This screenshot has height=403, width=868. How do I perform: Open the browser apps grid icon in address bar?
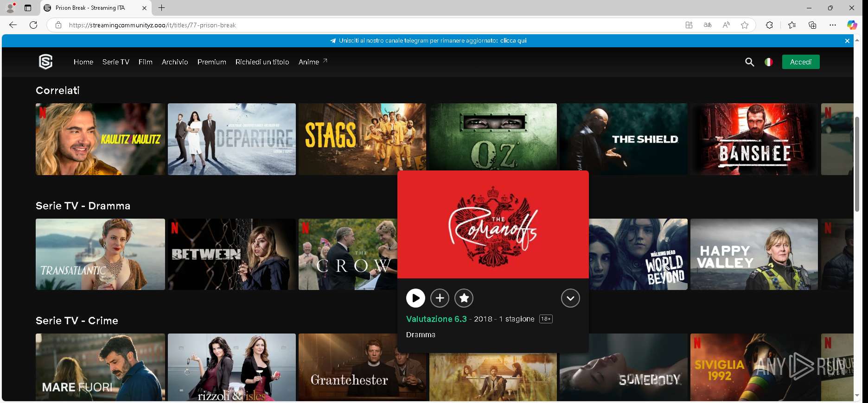pos(689,25)
